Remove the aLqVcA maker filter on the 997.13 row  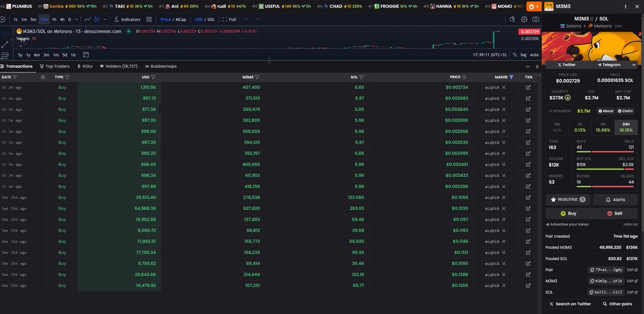[x=504, y=98]
